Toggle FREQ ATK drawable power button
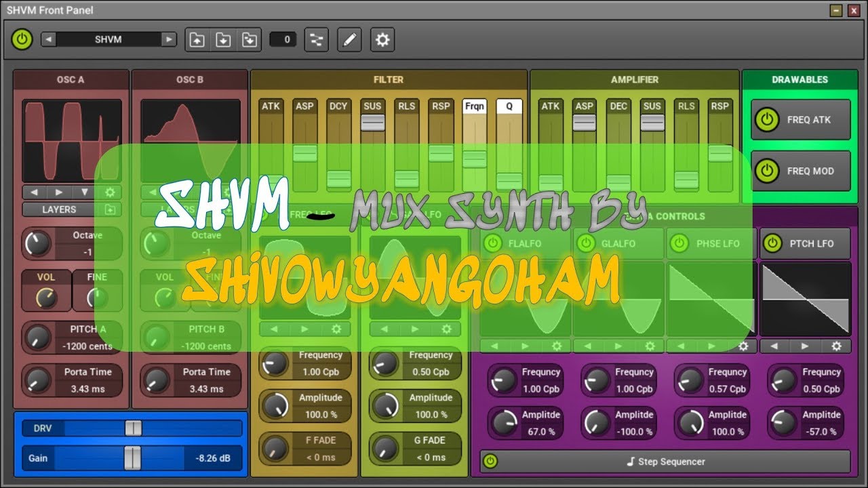The height and width of the screenshot is (488, 868). click(766, 120)
